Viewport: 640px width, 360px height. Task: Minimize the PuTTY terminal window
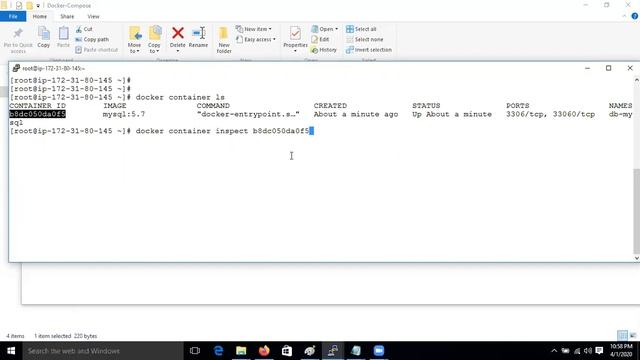tap(587, 68)
